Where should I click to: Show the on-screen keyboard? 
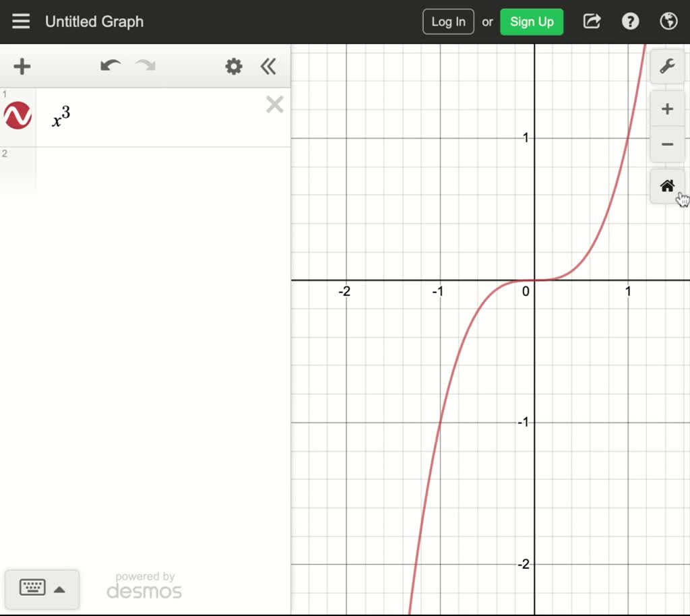[x=34, y=588]
